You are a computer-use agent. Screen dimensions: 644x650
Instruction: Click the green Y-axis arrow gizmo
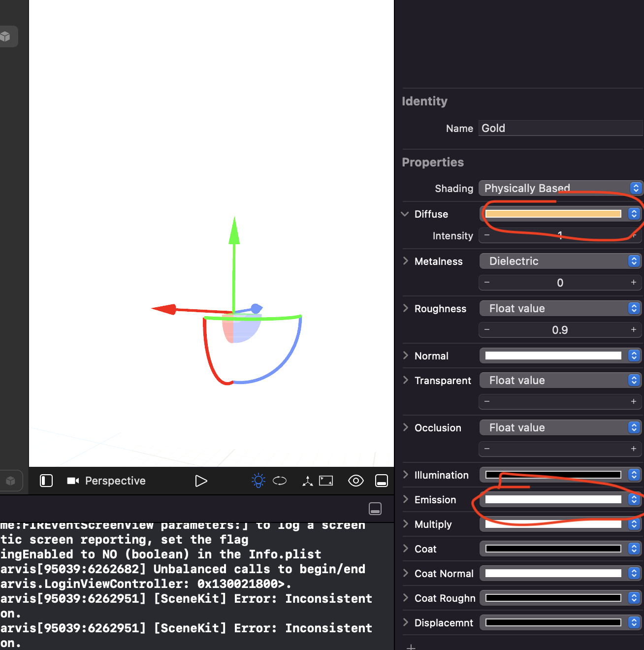pyautogui.click(x=234, y=230)
